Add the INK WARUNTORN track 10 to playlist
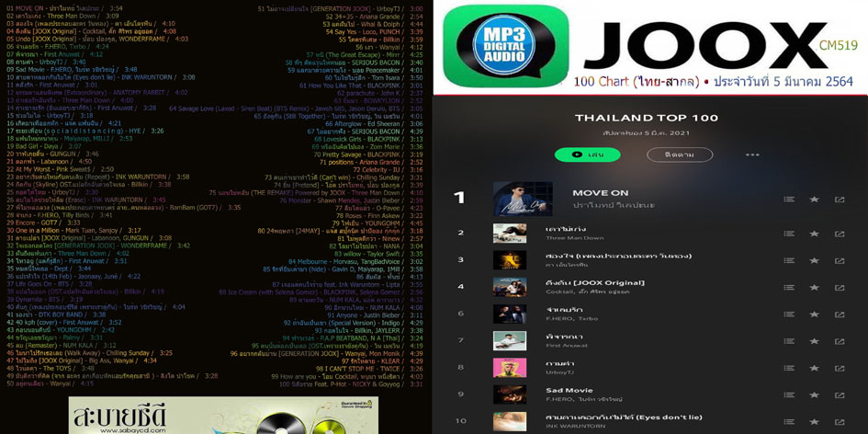Screen dimensions: 868x434 tap(789, 422)
